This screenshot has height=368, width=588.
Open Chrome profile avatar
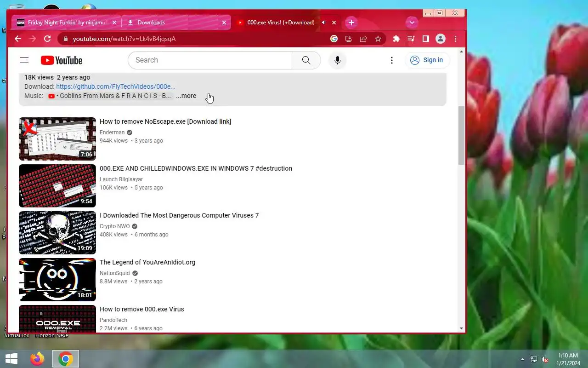441,39
